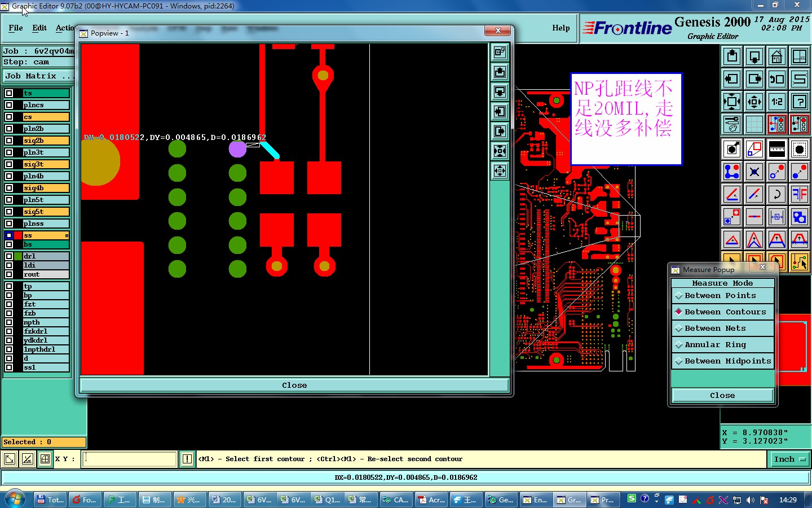This screenshot has height=508, width=812.
Task: Toggle the plncs layer checkbox
Action: pos(9,105)
